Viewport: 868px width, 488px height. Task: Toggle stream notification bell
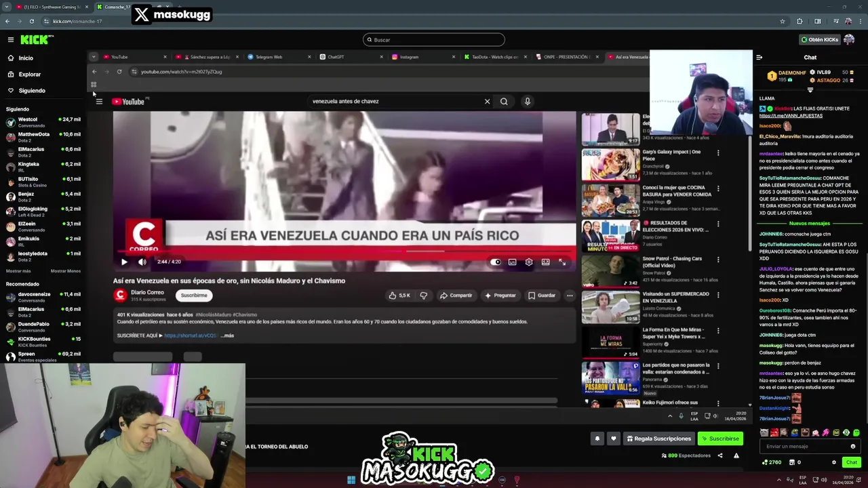[597, 439]
